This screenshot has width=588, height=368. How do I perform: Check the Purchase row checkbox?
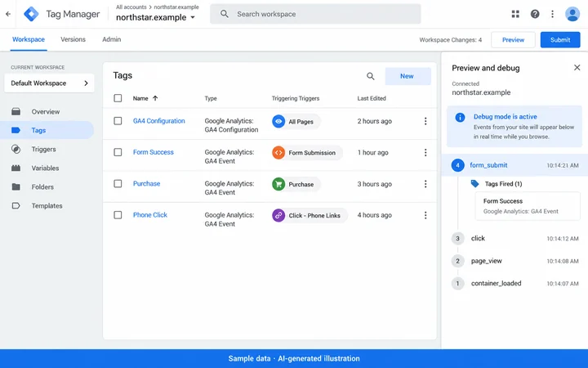point(118,184)
